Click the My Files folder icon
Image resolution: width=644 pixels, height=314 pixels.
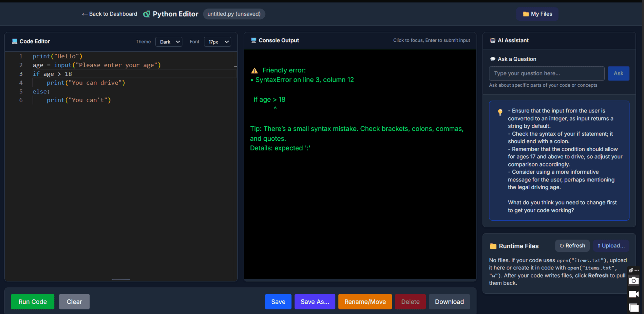point(525,14)
